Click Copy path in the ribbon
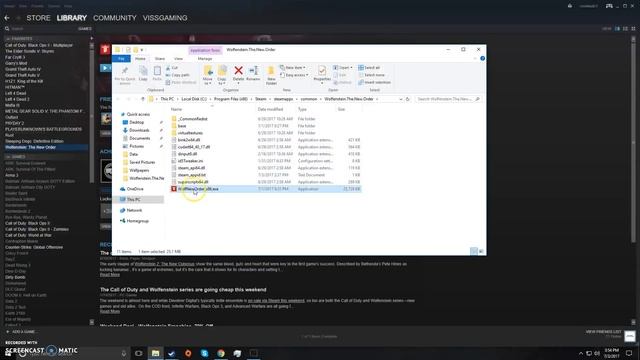 coord(178,75)
